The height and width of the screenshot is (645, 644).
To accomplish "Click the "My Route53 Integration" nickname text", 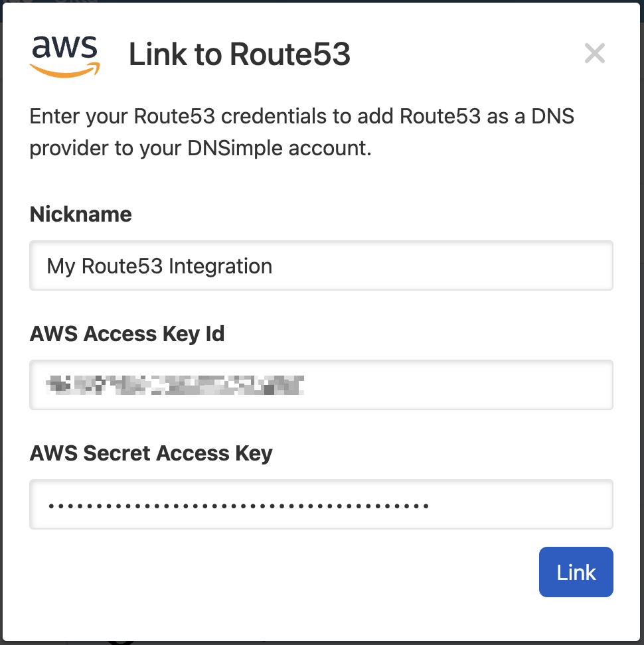I will coord(159,266).
